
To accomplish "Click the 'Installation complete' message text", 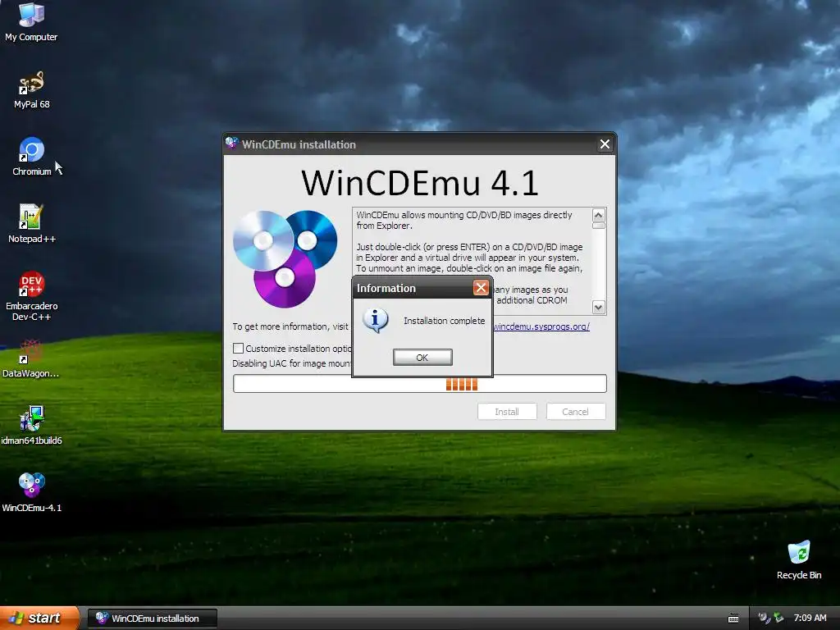I will (444, 321).
